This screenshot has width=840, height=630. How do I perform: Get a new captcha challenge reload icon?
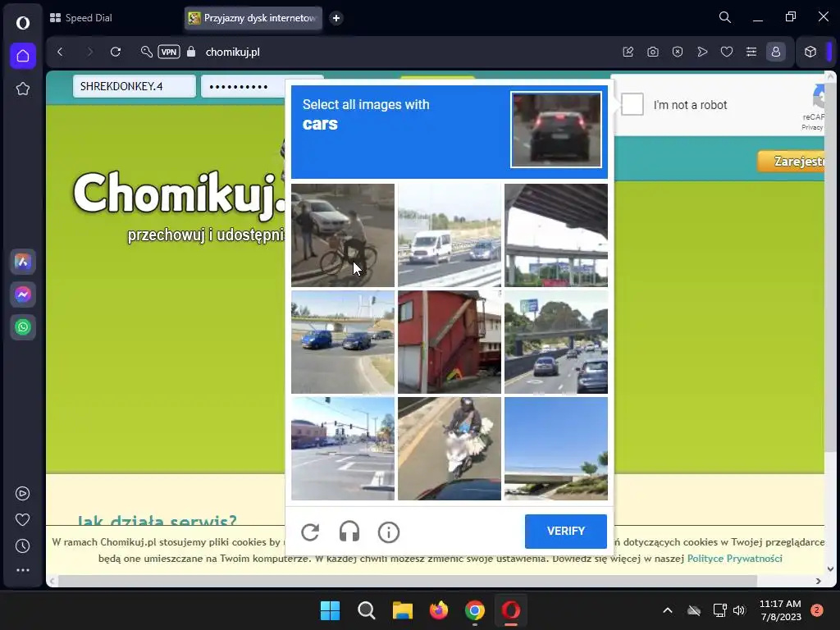point(310,532)
